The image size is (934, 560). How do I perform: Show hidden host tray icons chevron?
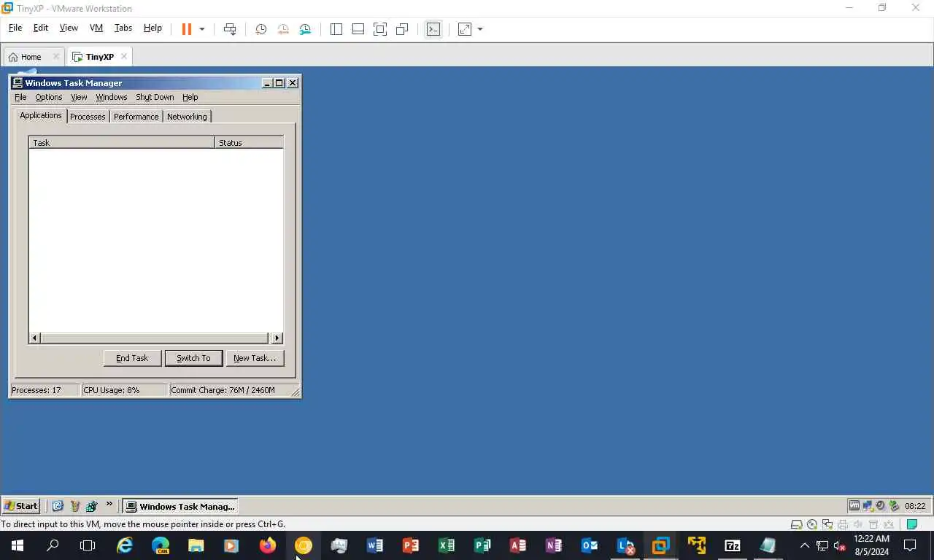coord(805,545)
